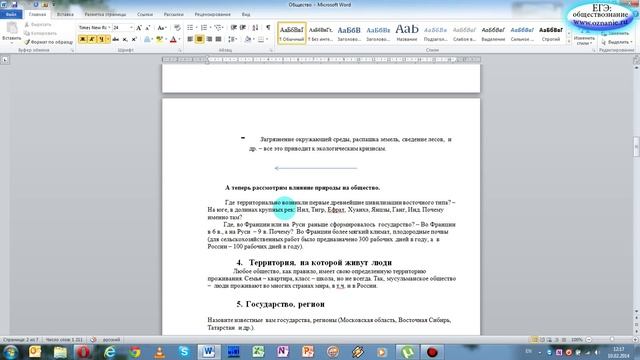Click borders icon

click(261, 39)
